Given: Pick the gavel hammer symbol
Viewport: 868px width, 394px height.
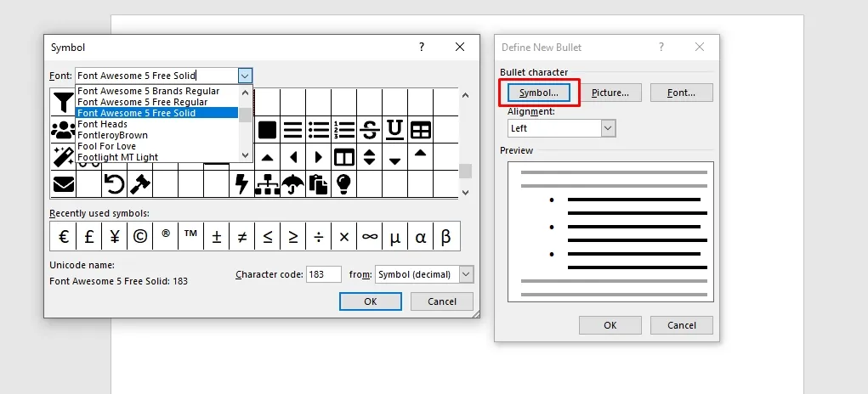Looking at the screenshot, I should [x=139, y=183].
